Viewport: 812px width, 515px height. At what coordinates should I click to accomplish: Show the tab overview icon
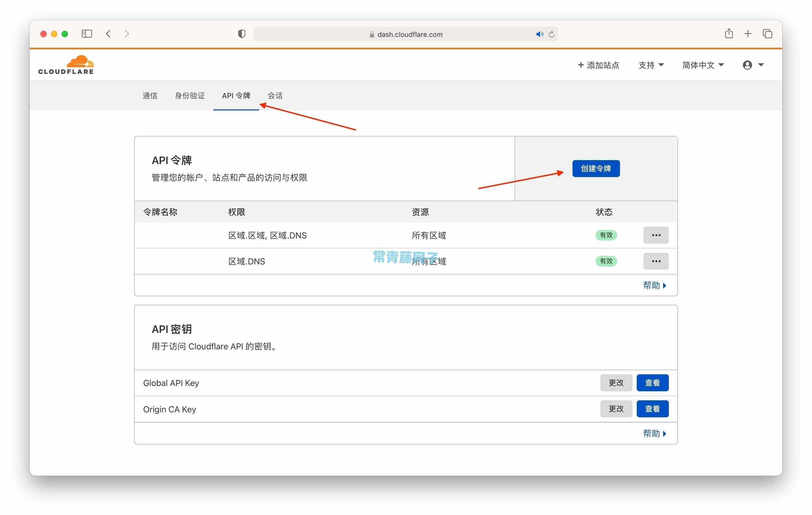pos(767,34)
